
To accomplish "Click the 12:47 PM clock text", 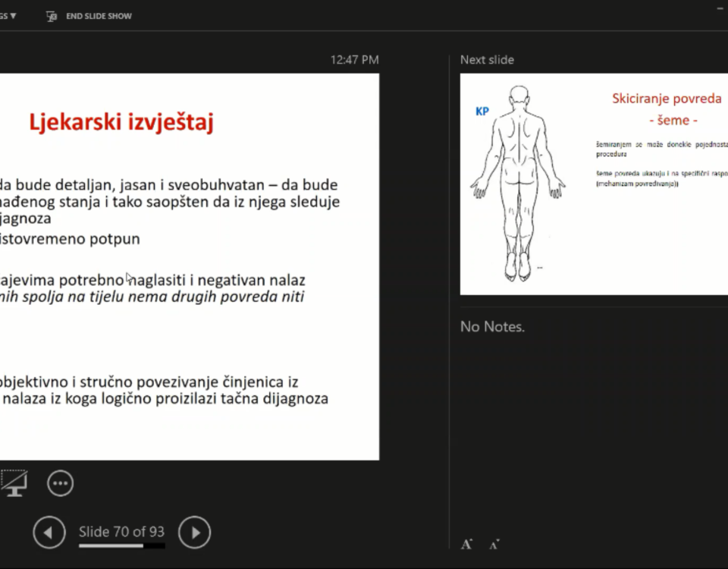I will pyautogui.click(x=355, y=60).
